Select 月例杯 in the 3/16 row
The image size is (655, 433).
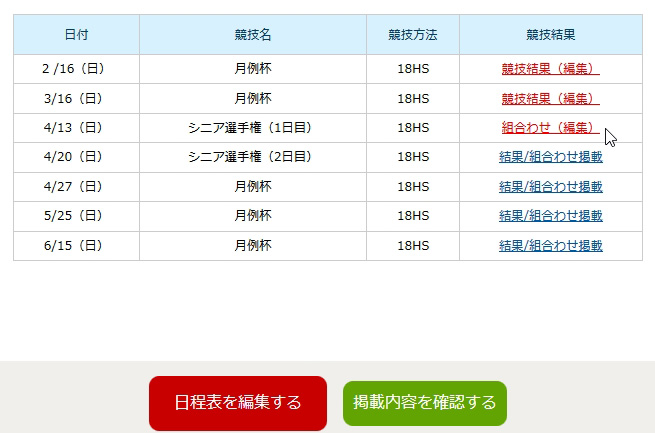(x=253, y=99)
